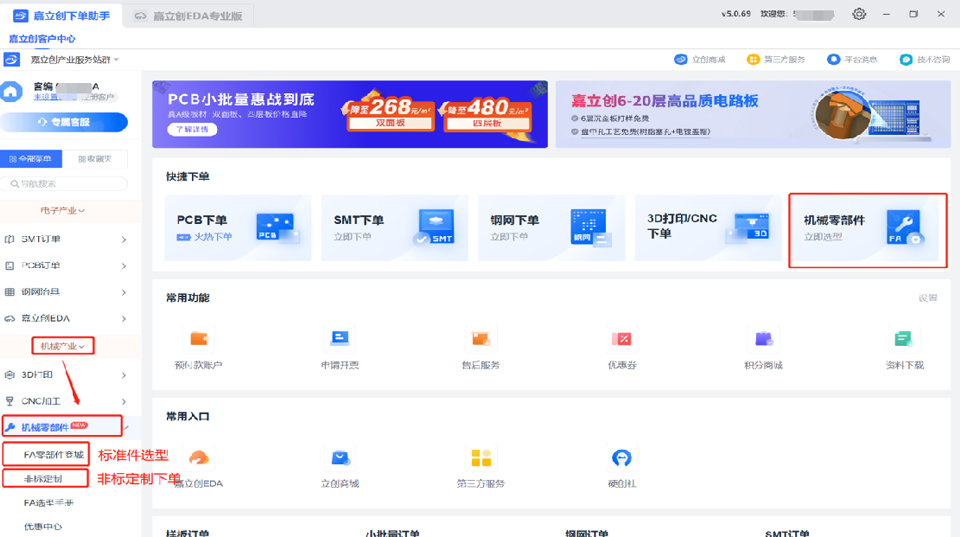Screen dimensions: 960x537
Task: Open 立创商城 entry icon in 常用入口
Action: pyautogui.click(x=340, y=457)
